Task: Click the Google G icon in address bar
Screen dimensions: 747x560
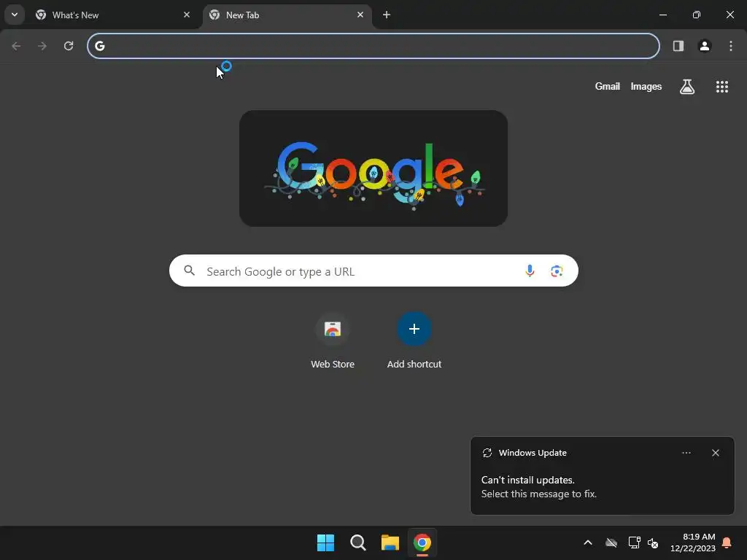Action: 99,46
